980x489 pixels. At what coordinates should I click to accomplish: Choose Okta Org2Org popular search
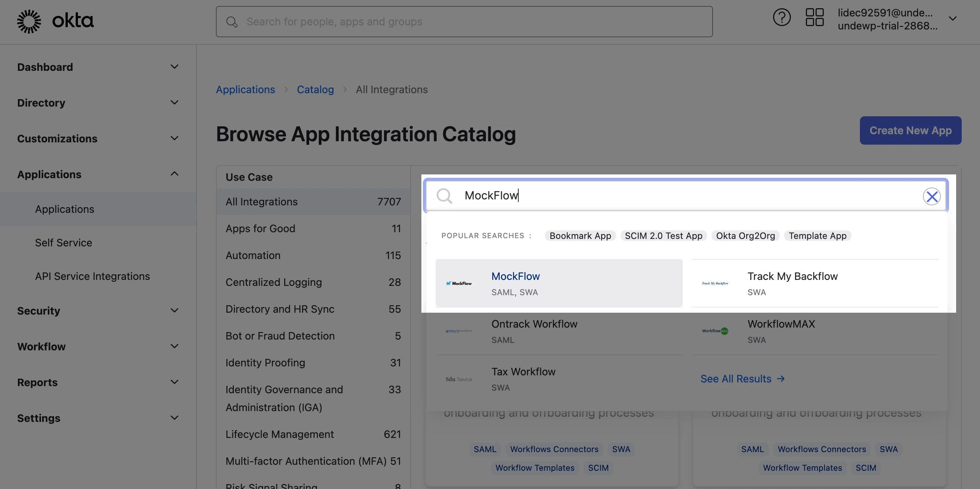coord(745,236)
